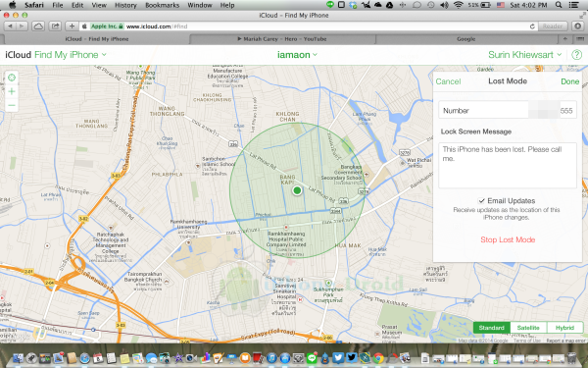Switch to the Mariah Carey - Hero YouTube tab

pyautogui.click(x=282, y=39)
